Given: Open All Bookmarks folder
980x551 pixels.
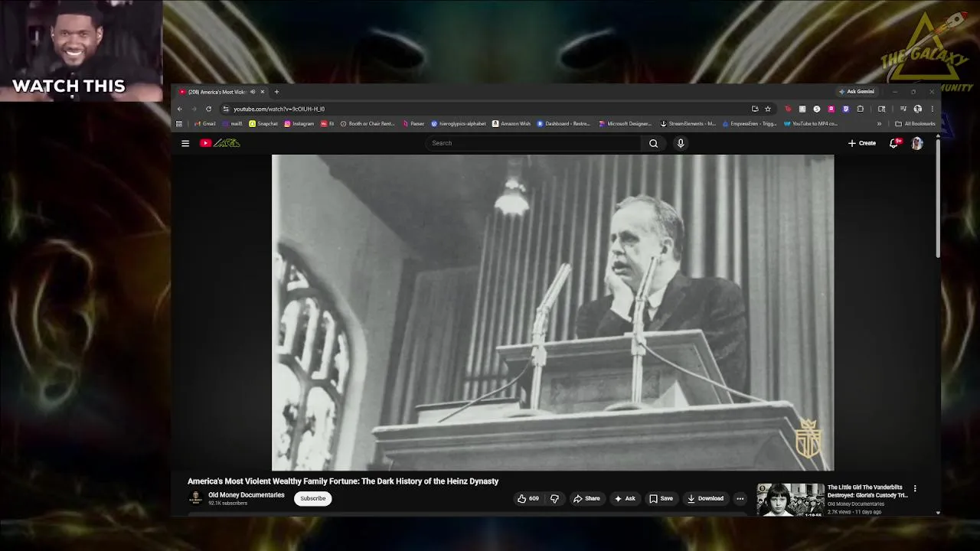Looking at the screenshot, I should click(915, 123).
